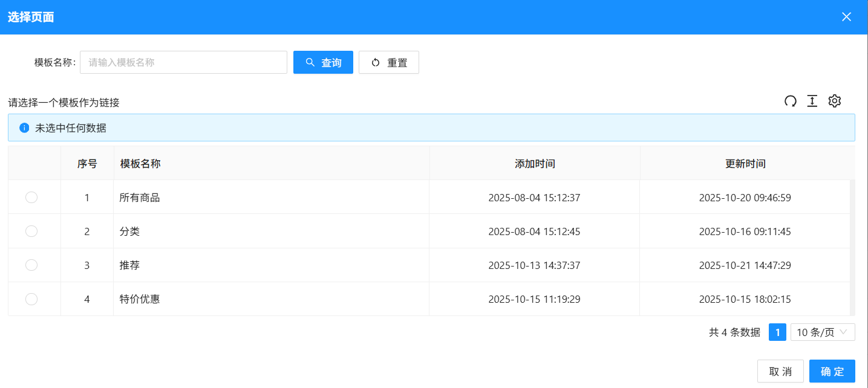Click the row density icon near the gear
Image resolution: width=868 pixels, height=388 pixels.
click(x=812, y=101)
